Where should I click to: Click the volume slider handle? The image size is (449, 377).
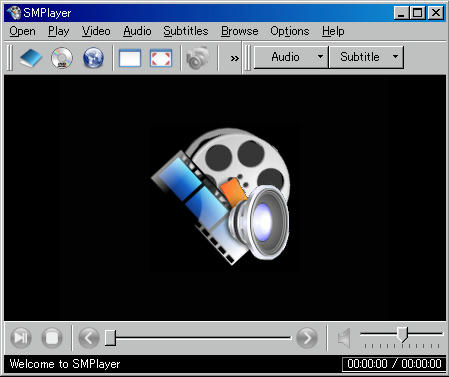(403, 334)
